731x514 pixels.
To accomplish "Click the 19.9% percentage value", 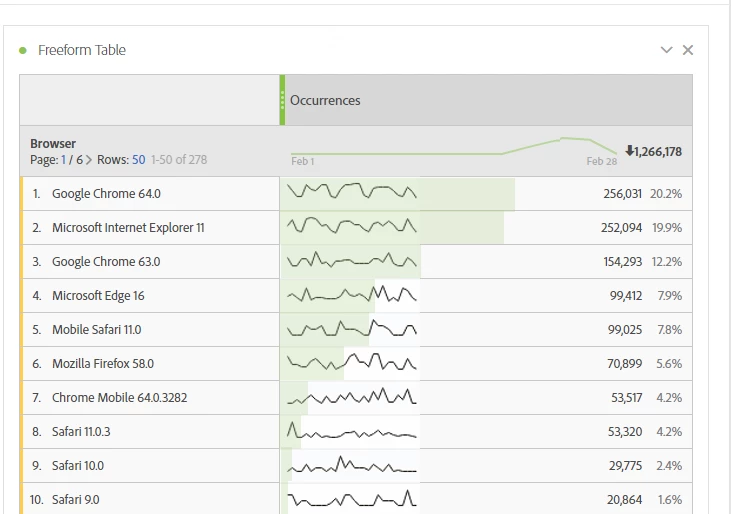I will (667, 227).
